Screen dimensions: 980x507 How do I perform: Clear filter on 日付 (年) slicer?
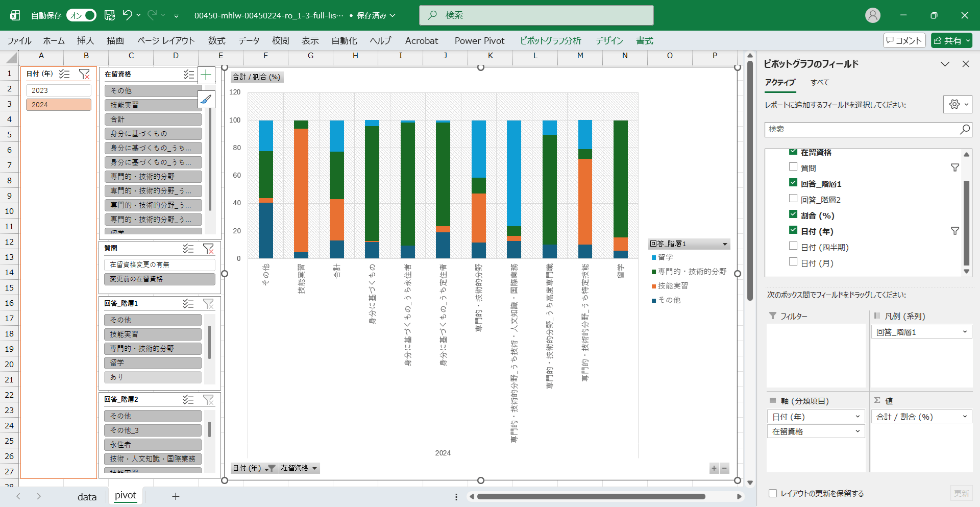point(84,74)
